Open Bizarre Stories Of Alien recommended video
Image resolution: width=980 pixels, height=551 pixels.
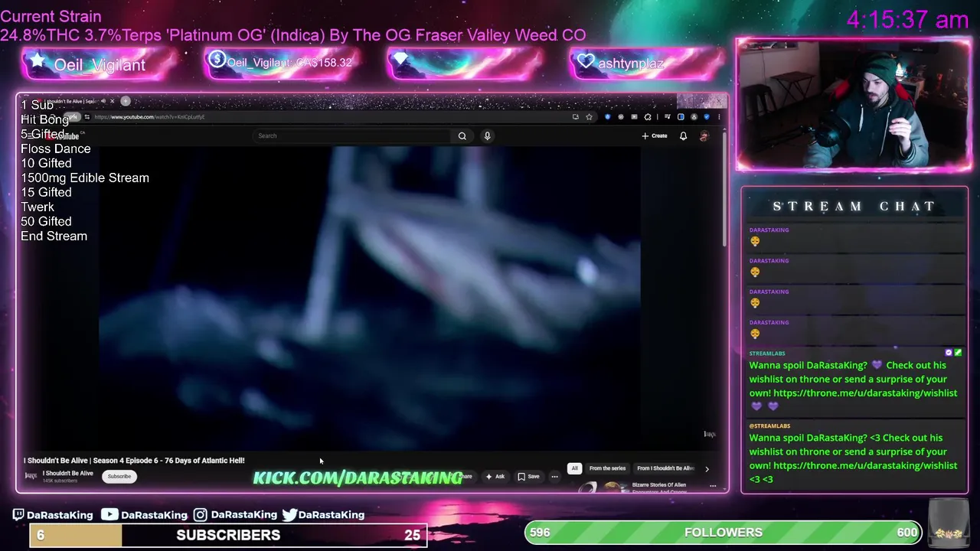click(x=658, y=487)
